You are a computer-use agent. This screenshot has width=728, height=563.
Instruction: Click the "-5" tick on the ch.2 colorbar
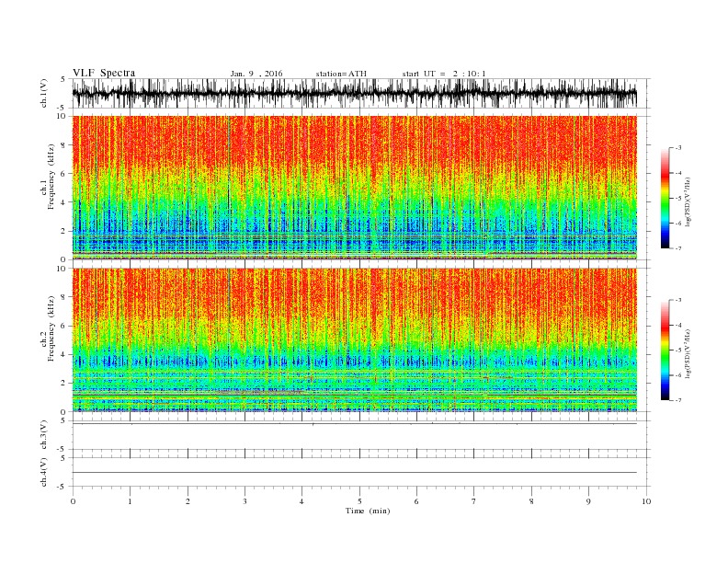pyautogui.click(x=678, y=350)
